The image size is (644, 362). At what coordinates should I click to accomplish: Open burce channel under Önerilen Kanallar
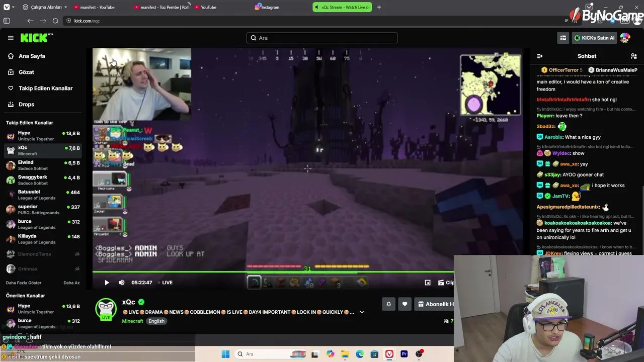(x=43, y=323)
